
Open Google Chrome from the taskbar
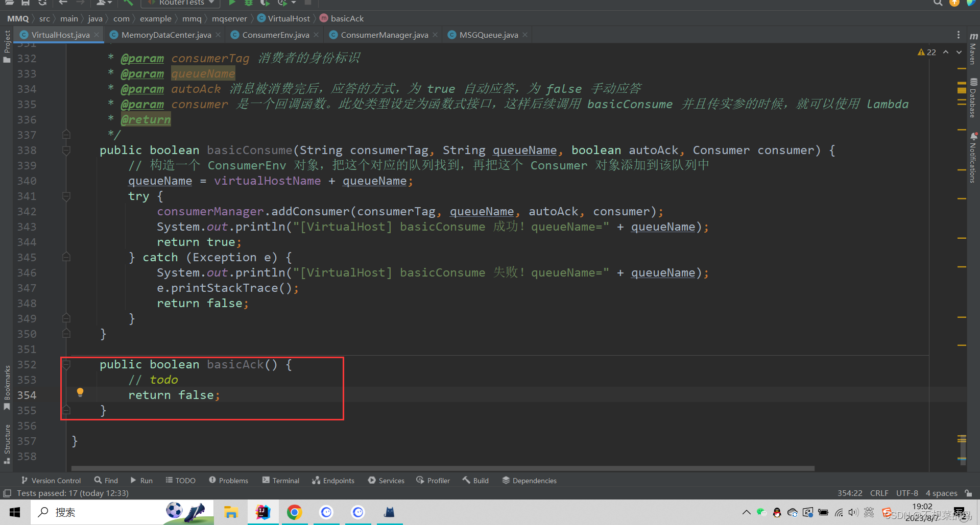tap(294, 512)
